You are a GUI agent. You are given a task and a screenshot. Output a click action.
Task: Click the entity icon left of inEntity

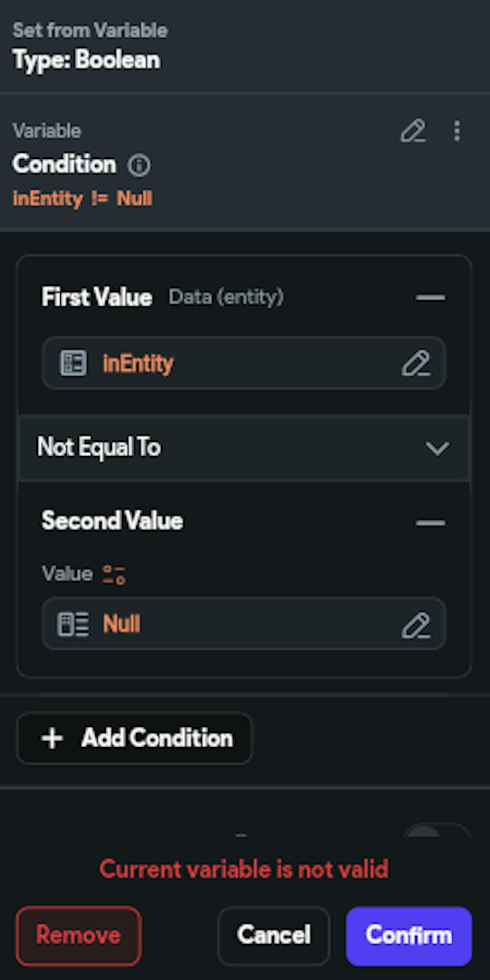73,363
